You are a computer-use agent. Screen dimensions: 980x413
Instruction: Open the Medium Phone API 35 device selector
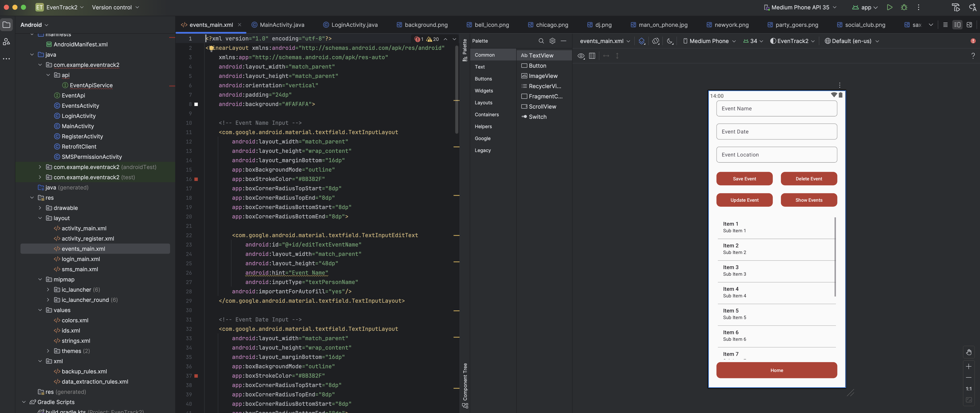coord(800,7)
